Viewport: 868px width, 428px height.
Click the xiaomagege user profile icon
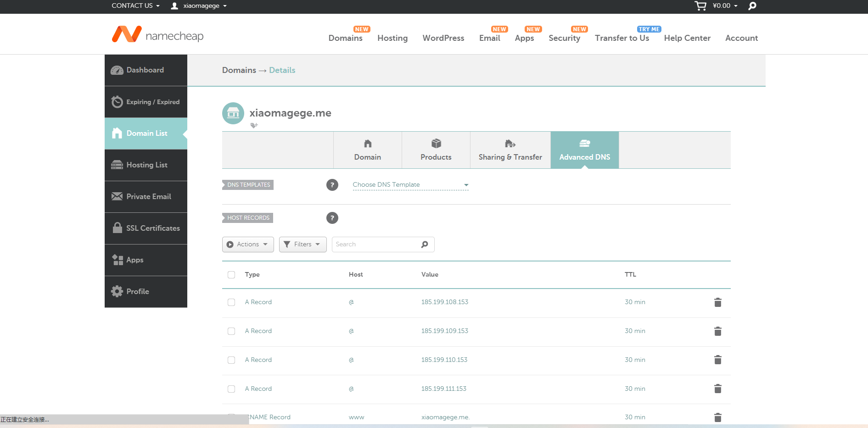pos(174,6)
